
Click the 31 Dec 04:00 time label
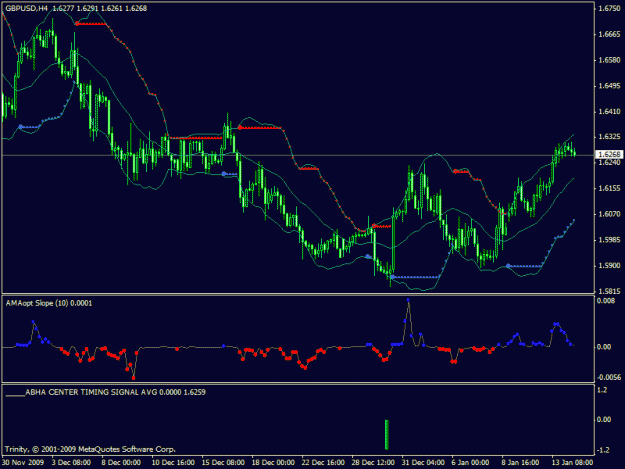(423, 463)
